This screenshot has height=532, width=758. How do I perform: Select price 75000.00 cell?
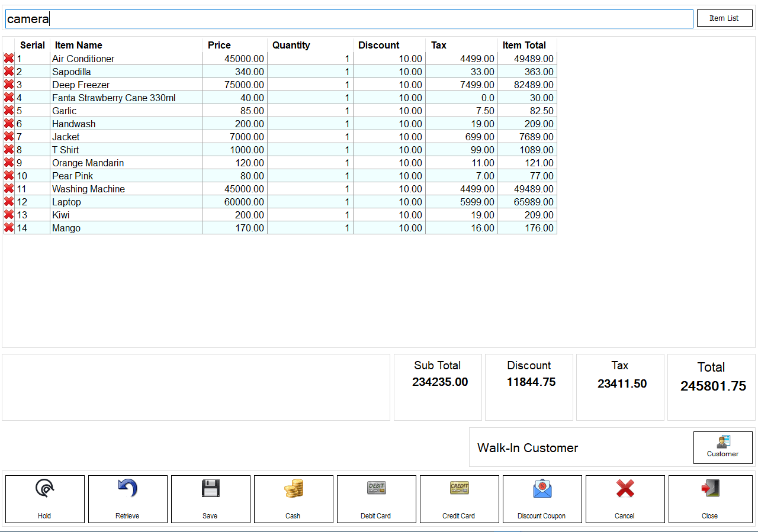pyautogui.click(x=235, y=85)
